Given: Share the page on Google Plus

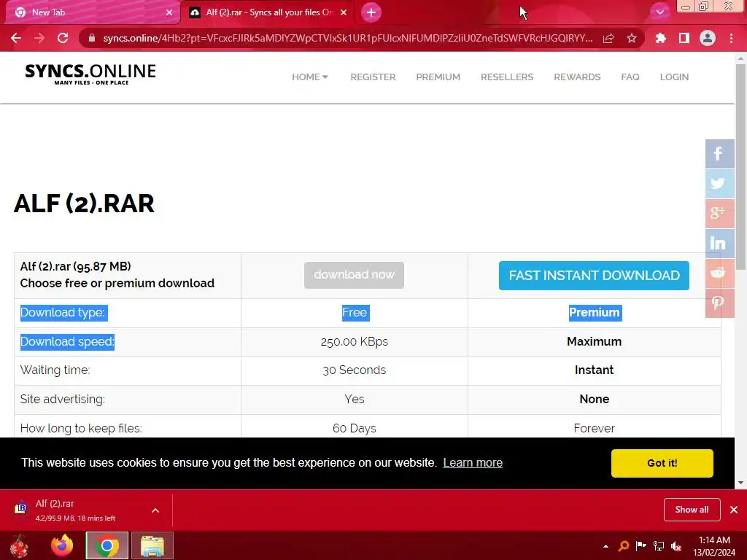Looking at the screenshot, I should [719, 214].
